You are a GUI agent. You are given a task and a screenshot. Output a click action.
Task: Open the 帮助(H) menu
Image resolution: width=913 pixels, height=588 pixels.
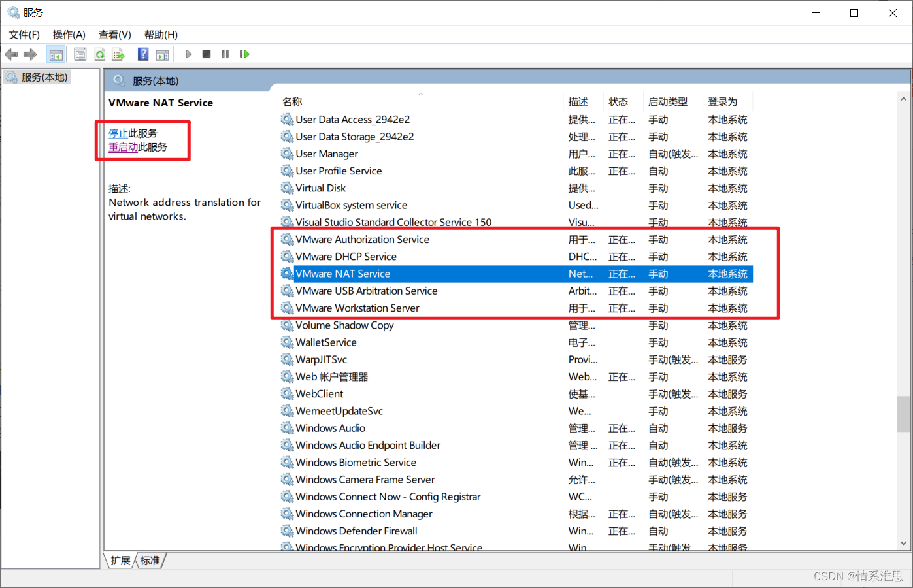[x=161, y=35]
